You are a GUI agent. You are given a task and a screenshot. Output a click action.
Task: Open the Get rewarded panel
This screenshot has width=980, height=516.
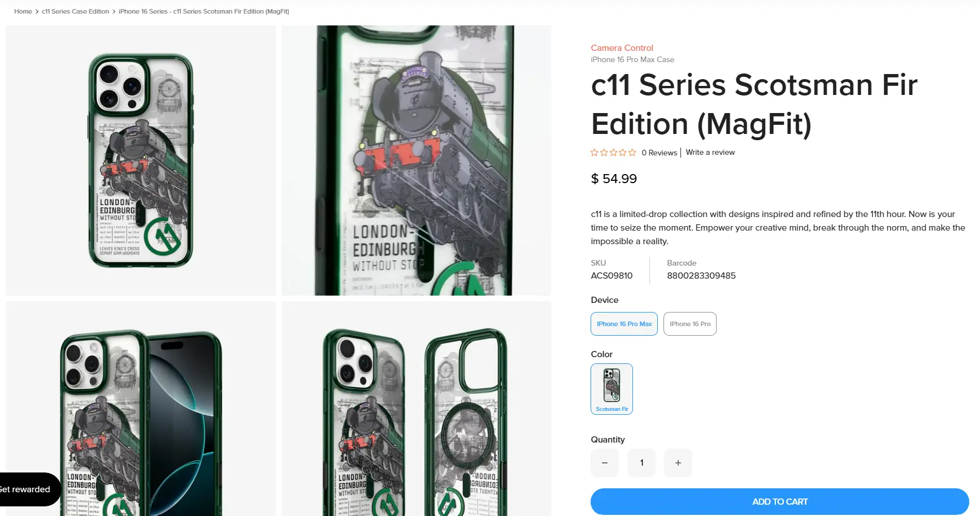(25, 489)
